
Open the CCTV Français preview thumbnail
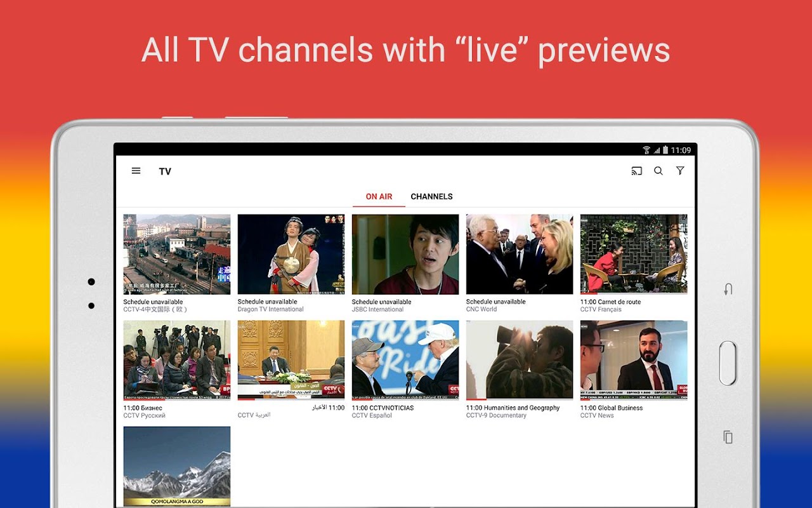coord(634,254)
